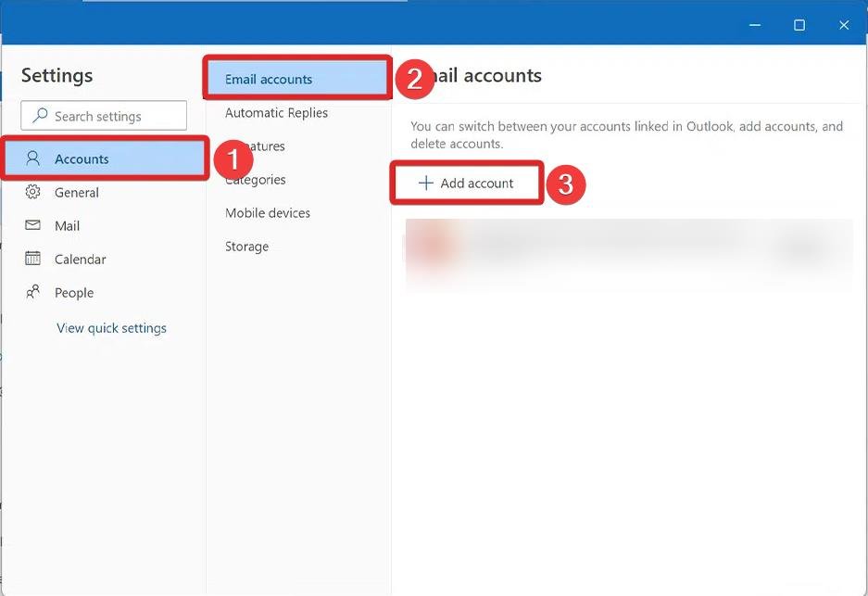Open the View quick settings link
This screenshot has width=868, height=596.
(111, 328)
